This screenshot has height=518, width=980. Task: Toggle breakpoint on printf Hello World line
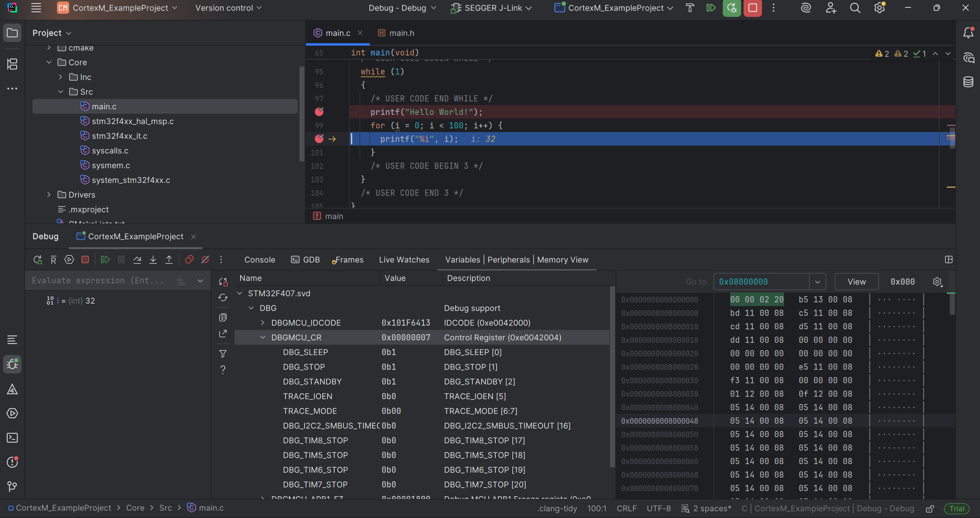pos(319,112)
